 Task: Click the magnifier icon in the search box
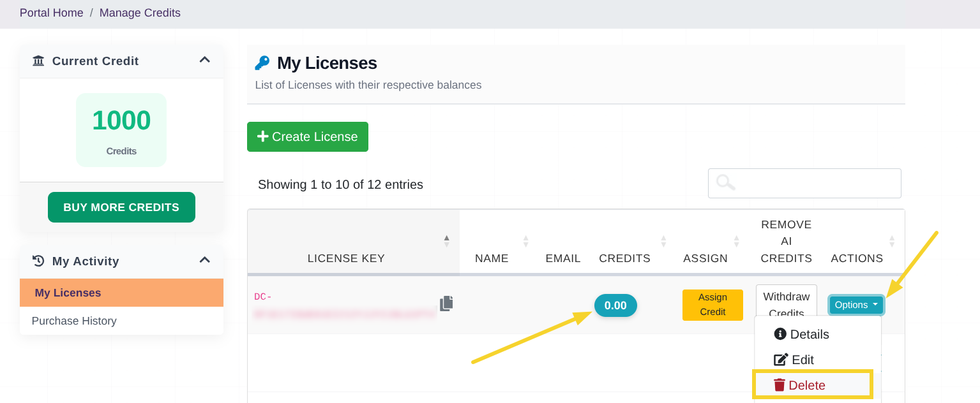click(x=724, y=183)
